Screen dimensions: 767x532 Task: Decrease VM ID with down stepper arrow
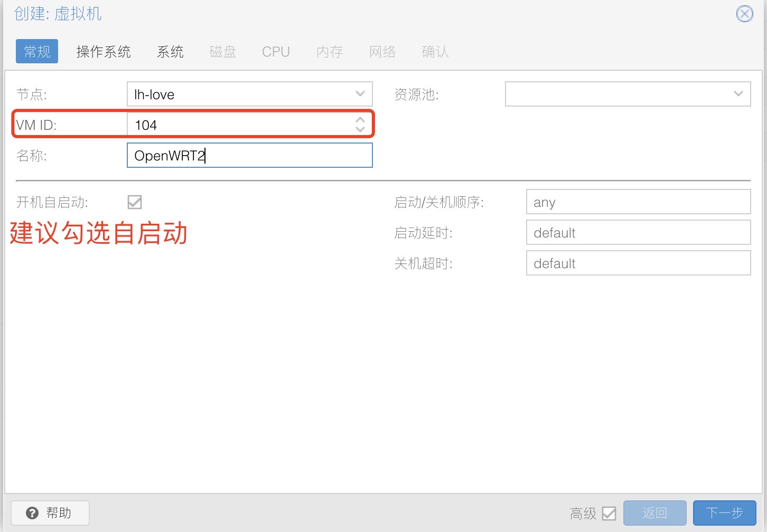(360, 129)
